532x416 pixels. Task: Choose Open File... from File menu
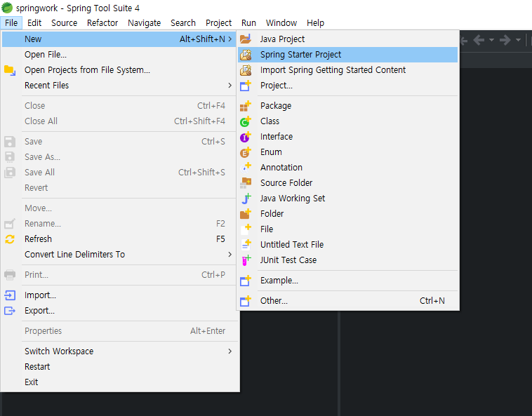[119, 55]
